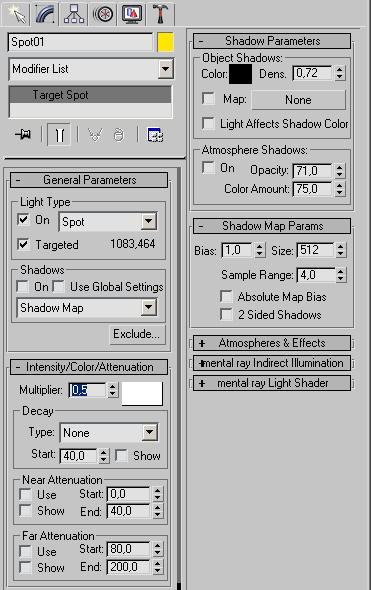This screenshot has height=590, width=371.
Task: Toggle the Decay Show checkbox
Action: point(121,455)
